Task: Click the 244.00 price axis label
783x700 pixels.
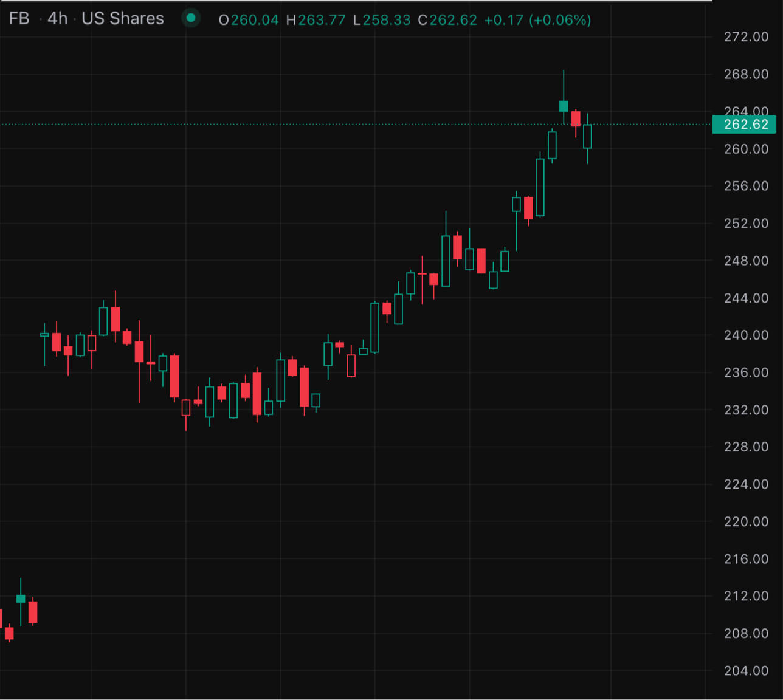Action: click(x=746, y=298)
